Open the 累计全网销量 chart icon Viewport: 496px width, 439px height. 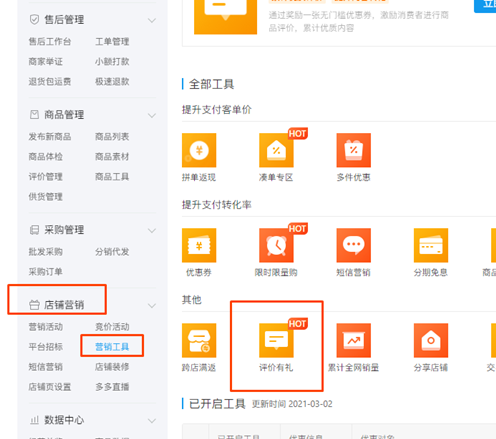(354, 340)
